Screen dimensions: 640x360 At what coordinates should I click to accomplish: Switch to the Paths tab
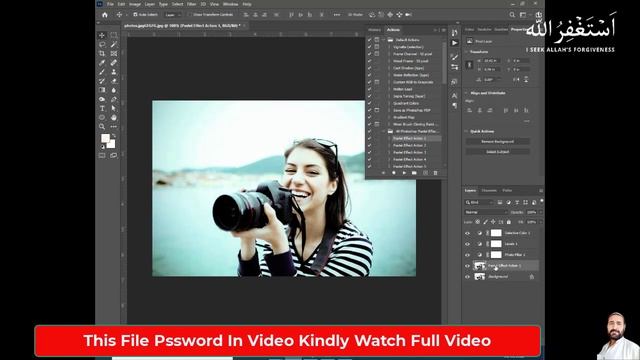pyautogui.click(x=507, y=191)
